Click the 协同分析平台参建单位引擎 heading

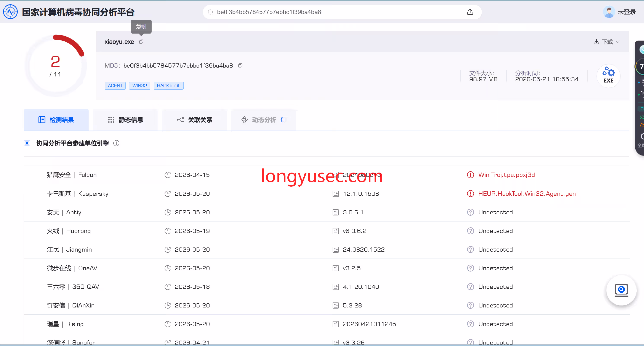[x=73, y=143]
